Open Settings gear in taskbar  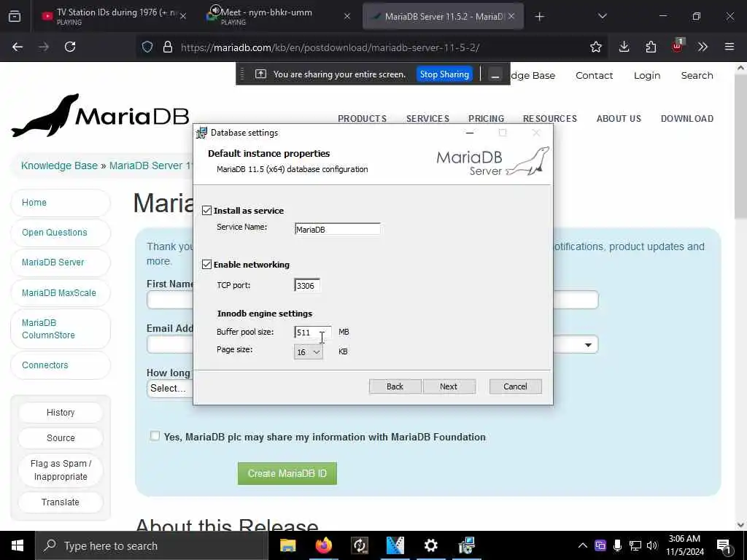[x=430, y=545]
